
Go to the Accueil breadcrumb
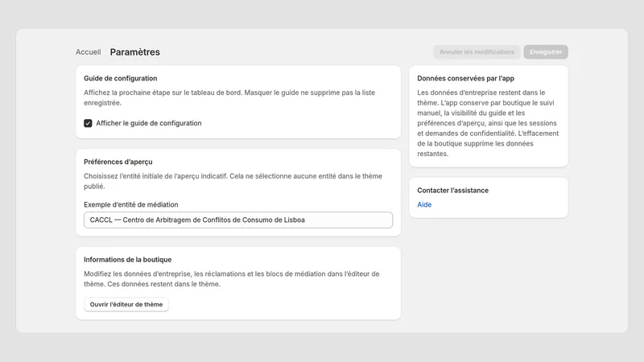tap(88, 52)
